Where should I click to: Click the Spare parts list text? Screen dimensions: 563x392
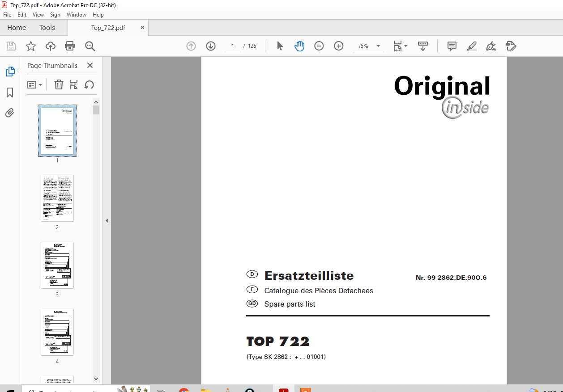(290, 304)
